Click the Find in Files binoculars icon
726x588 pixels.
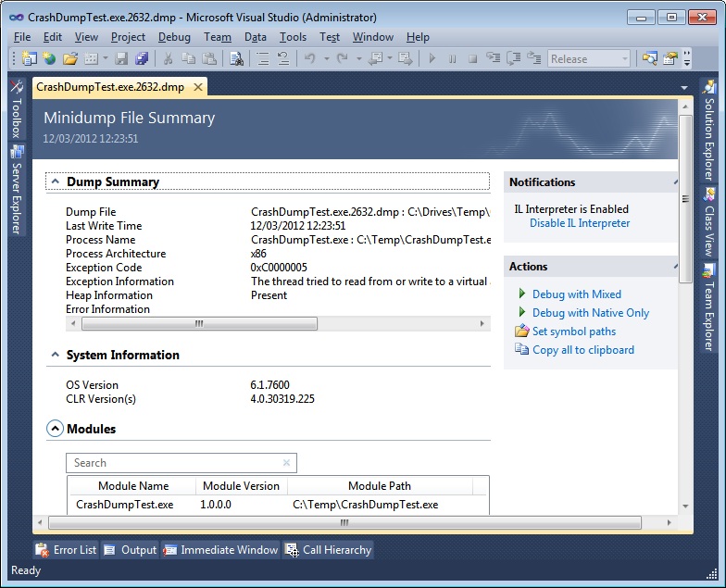click(x=237, y=59)
